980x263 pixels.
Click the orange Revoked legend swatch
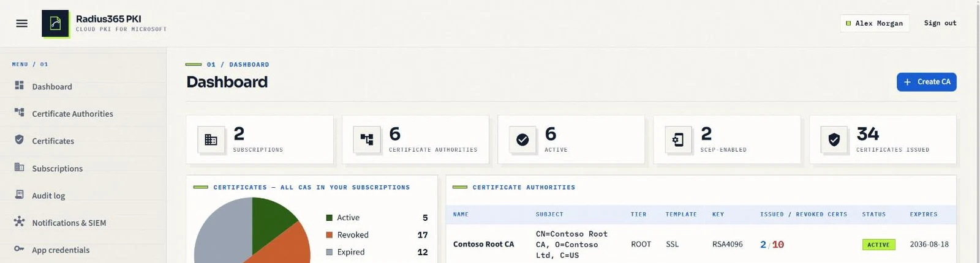coord(330,235)
